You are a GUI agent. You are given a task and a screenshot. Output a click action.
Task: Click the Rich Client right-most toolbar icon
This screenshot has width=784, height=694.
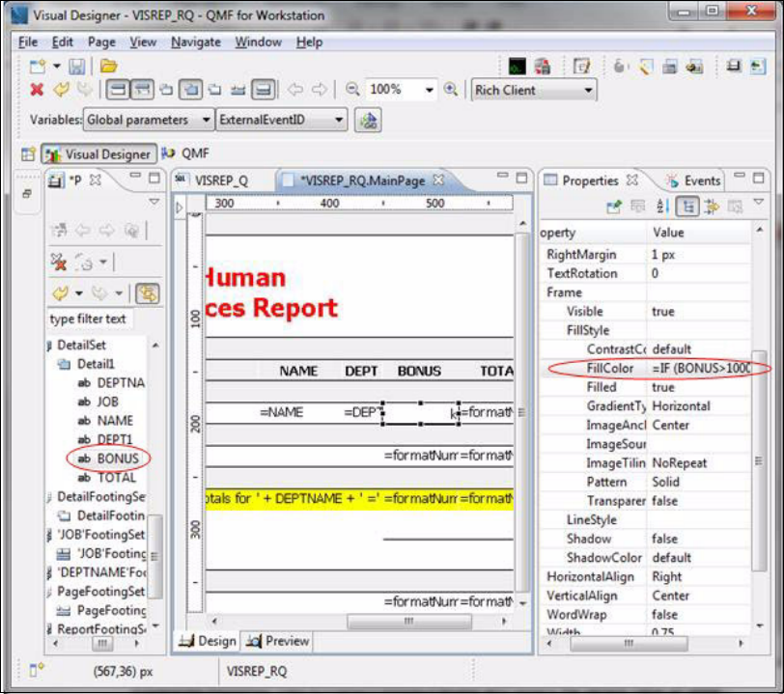[x=758, y=67]
